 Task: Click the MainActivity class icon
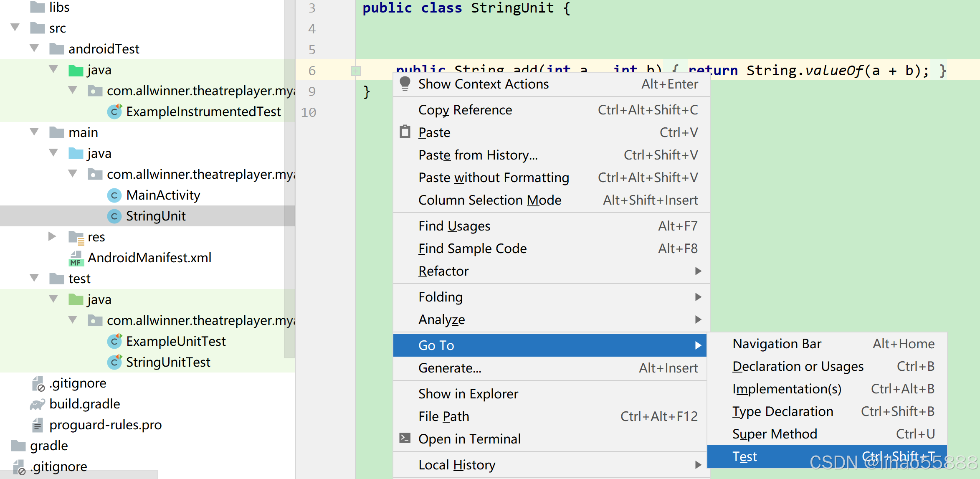coord(114,195)
